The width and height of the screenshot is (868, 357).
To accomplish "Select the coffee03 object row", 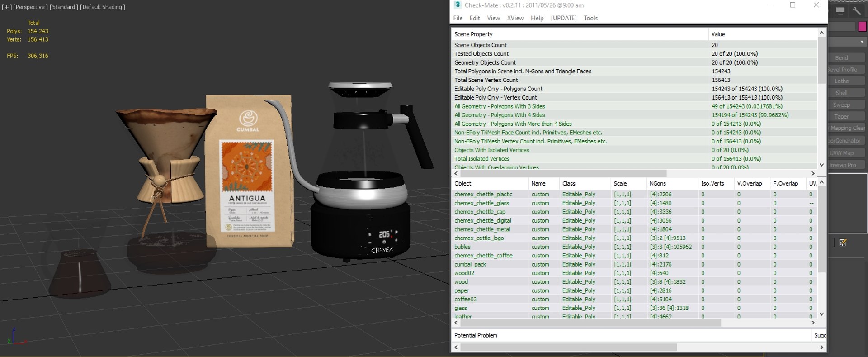I will click(634, 300).
